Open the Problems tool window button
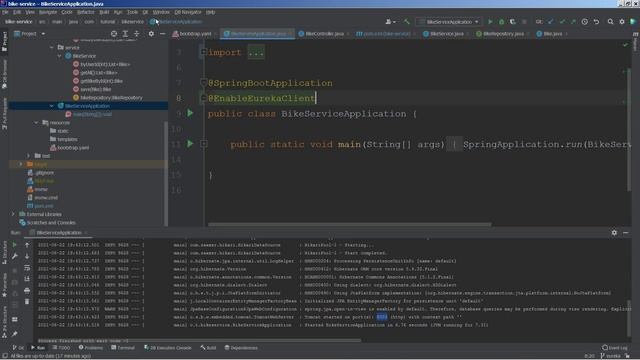The width and height of the screenshot is (640, 360). tap(91, 348)
